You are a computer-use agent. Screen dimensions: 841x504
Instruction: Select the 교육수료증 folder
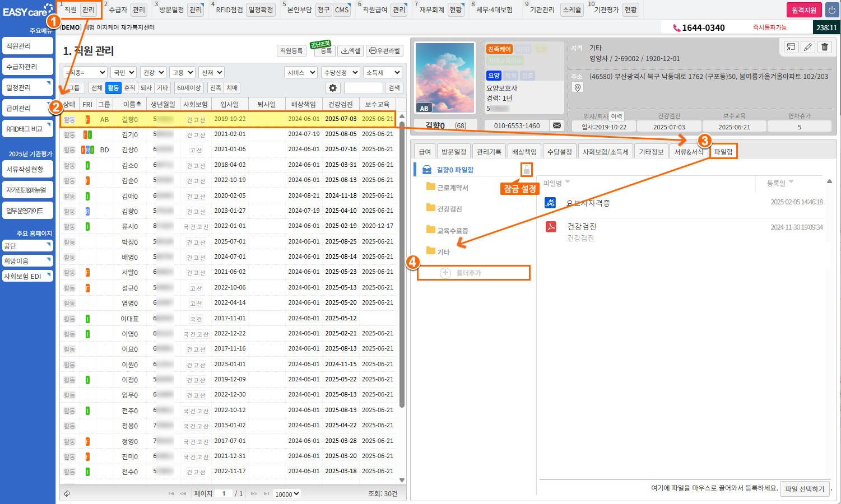[x=447, y=230]
